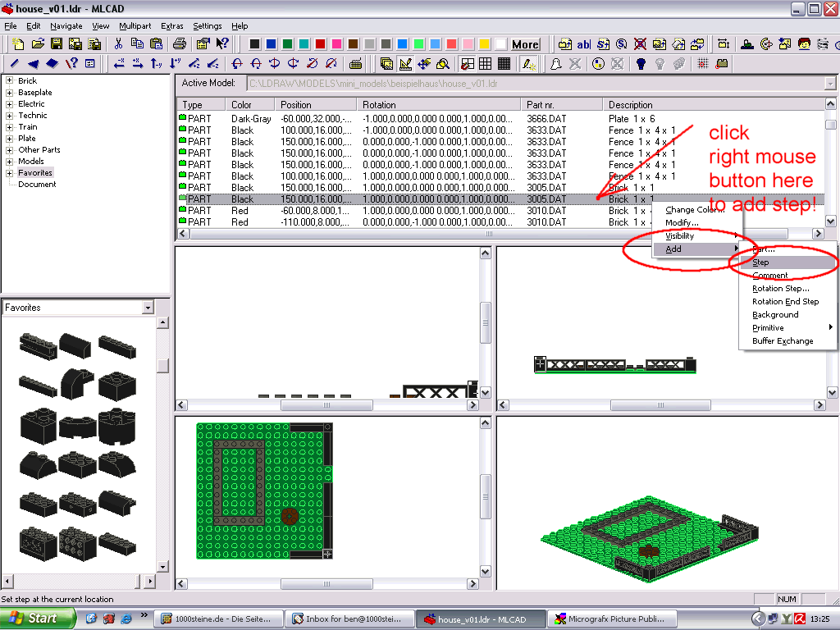Click the top-left black part thumbnail in Favorites
The image size is (840, 630).
[38, 345]
